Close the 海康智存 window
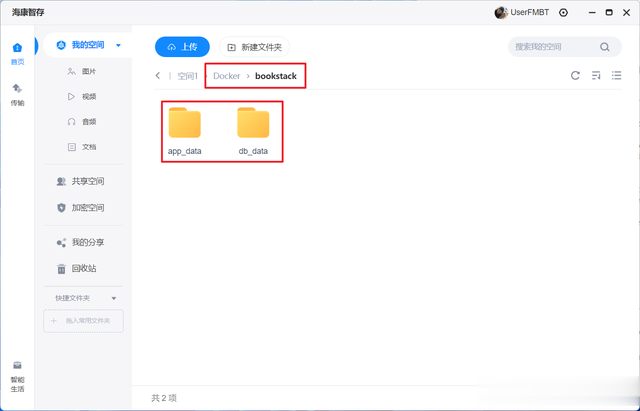 [627, 13]
